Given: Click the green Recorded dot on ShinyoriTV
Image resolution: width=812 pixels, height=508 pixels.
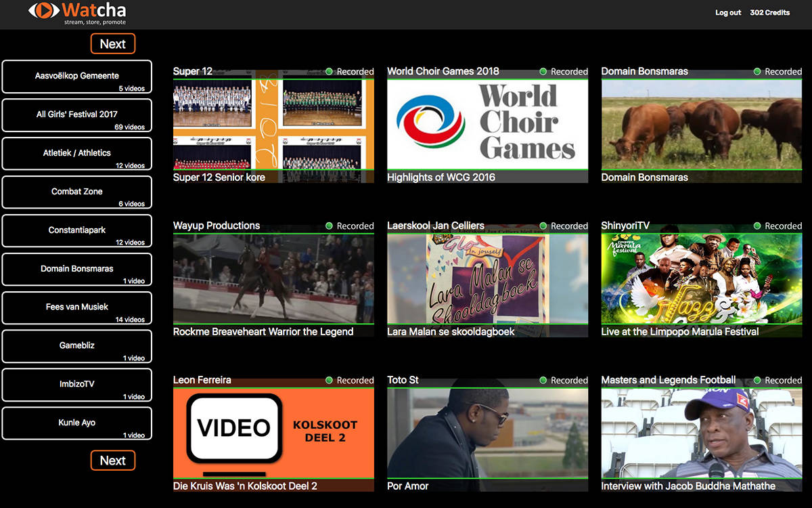Looking at the screenshot, I should pyautogui.click(x=757, y=226).
